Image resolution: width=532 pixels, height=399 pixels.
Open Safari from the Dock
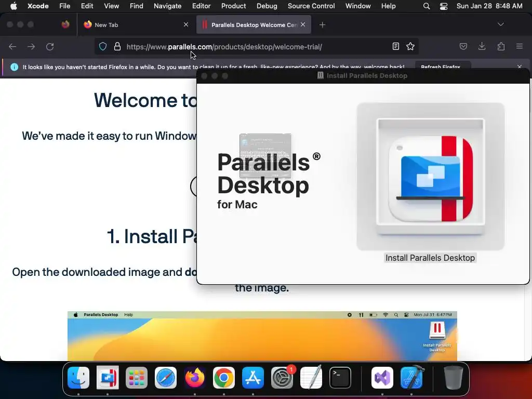pos(166,378)
